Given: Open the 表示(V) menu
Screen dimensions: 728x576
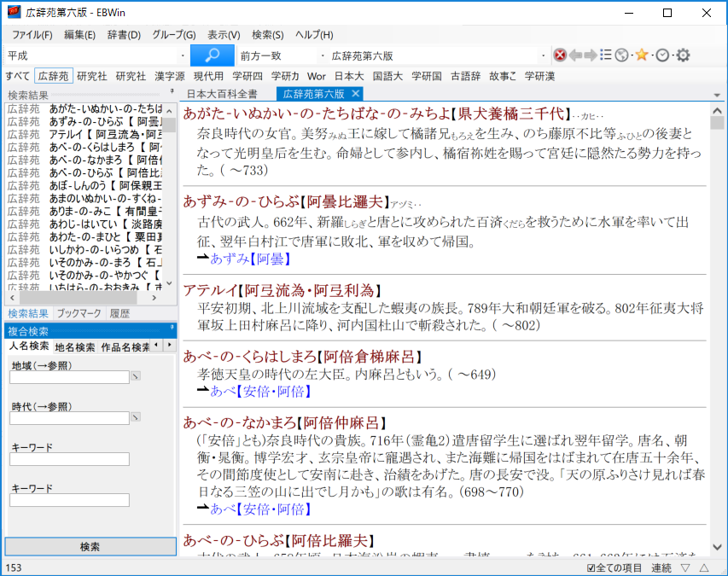Looking at the screenshot, I should 224,35.
